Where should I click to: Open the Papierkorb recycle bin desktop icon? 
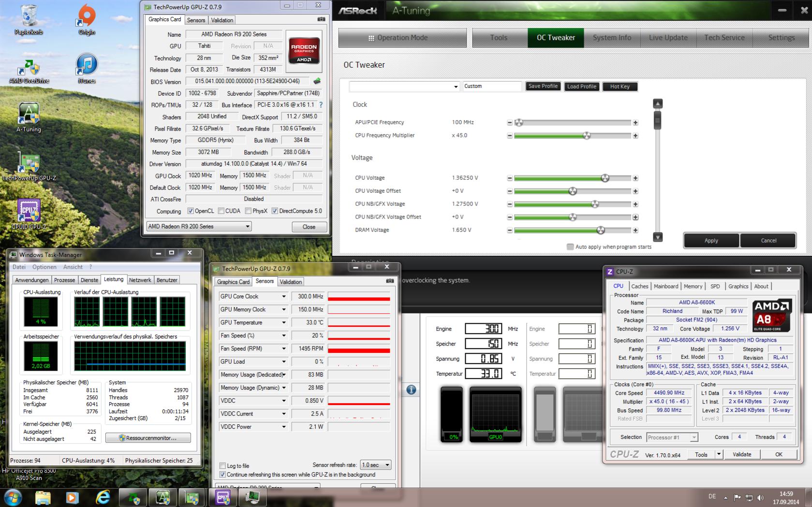[x=29, y=19]
